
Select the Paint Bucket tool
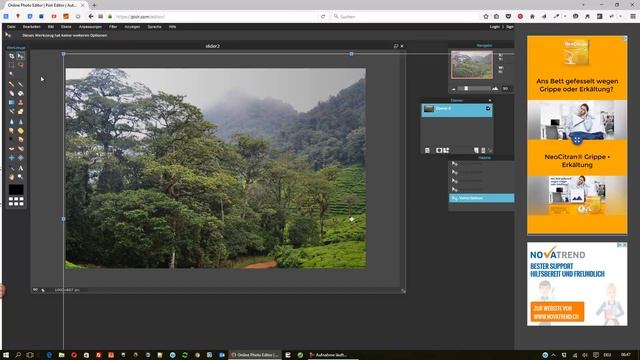click(20, 93)
